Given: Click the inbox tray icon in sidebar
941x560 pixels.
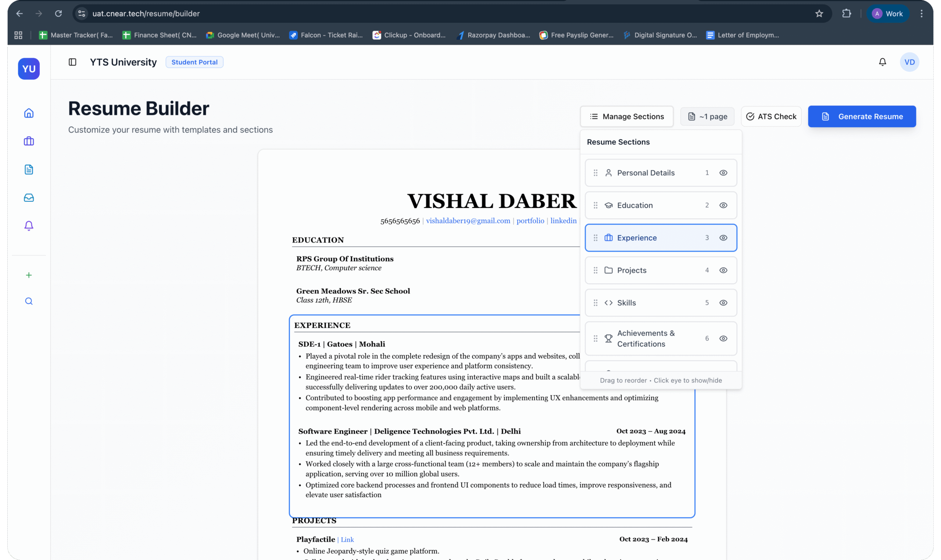Looking at the screenshot, I should point(29,198).
